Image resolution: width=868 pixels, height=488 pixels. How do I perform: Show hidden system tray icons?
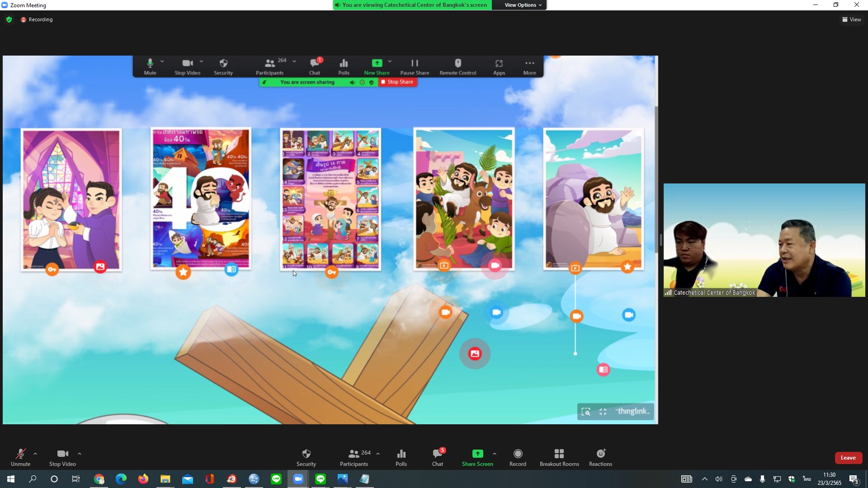[x=704, y=479]
